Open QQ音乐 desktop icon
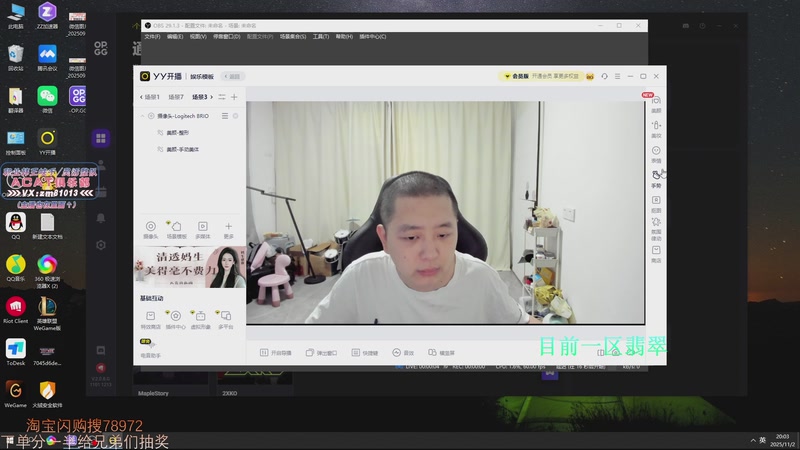 click(16, 268)
